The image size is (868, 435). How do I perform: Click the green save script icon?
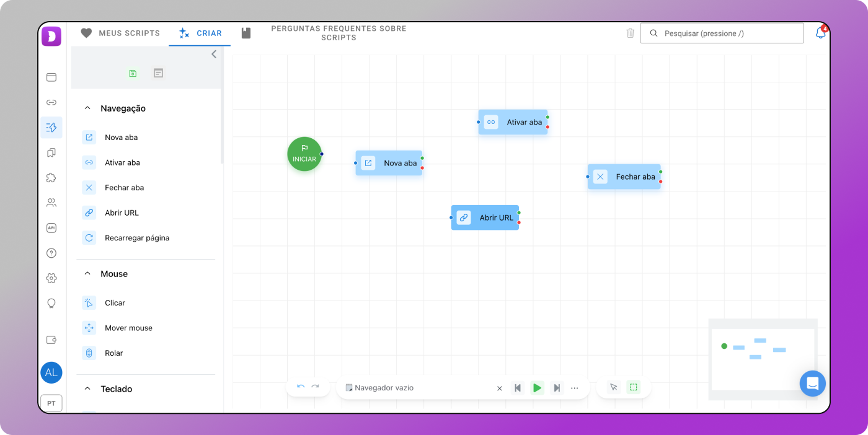click(133, 73)
